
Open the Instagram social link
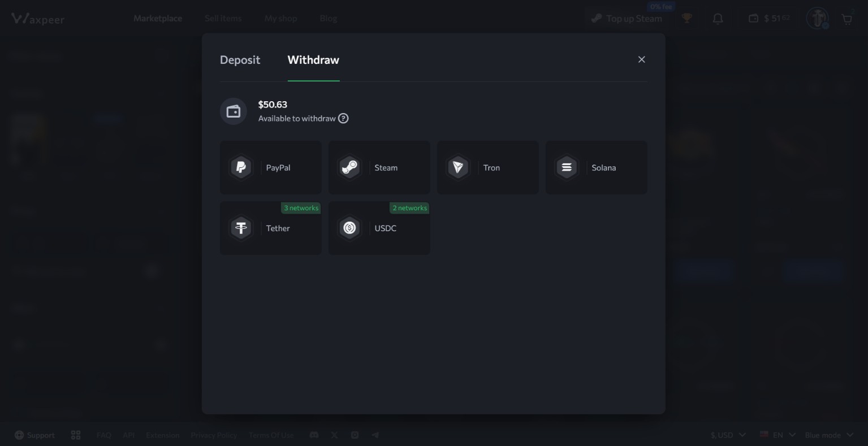[x=355, y=435]
